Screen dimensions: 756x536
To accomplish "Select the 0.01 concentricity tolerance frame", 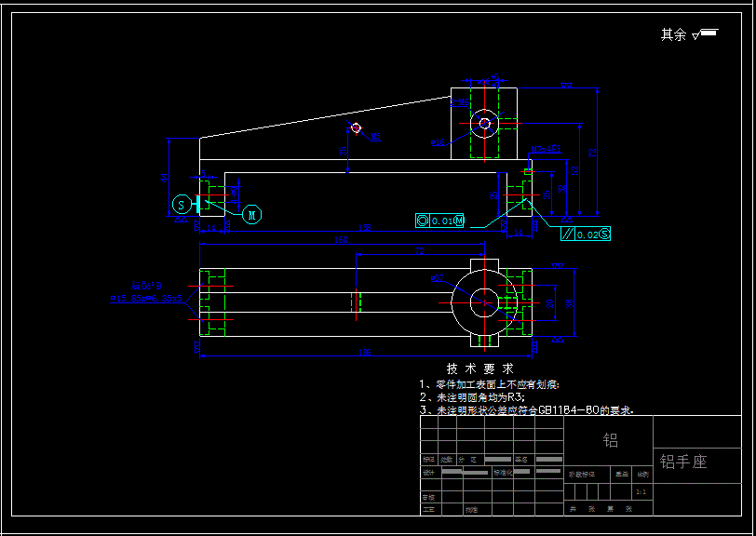I will [439, 221].
